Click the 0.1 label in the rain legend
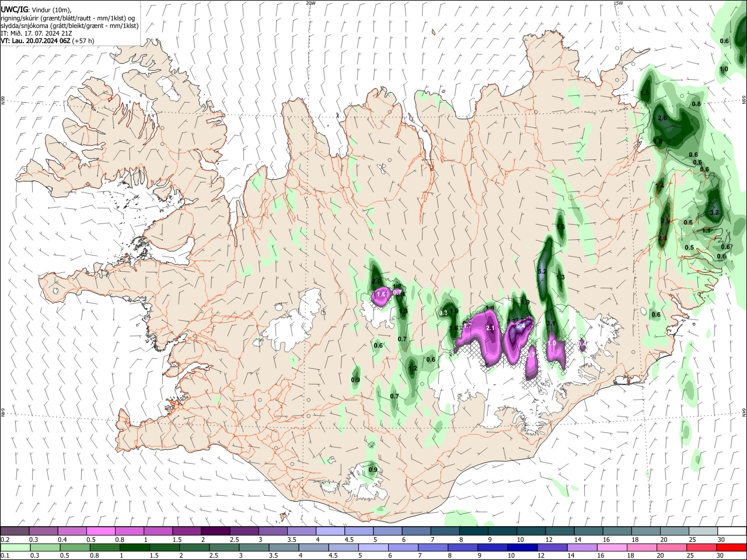The height and width of the screenshot is (560, 747). pyautogui.click(x=5, y=555)
